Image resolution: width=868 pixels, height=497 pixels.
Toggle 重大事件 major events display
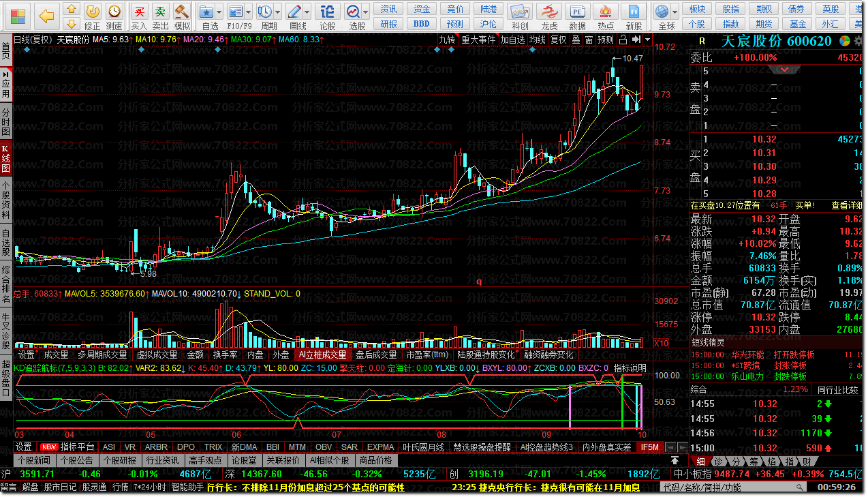(478, 40)
